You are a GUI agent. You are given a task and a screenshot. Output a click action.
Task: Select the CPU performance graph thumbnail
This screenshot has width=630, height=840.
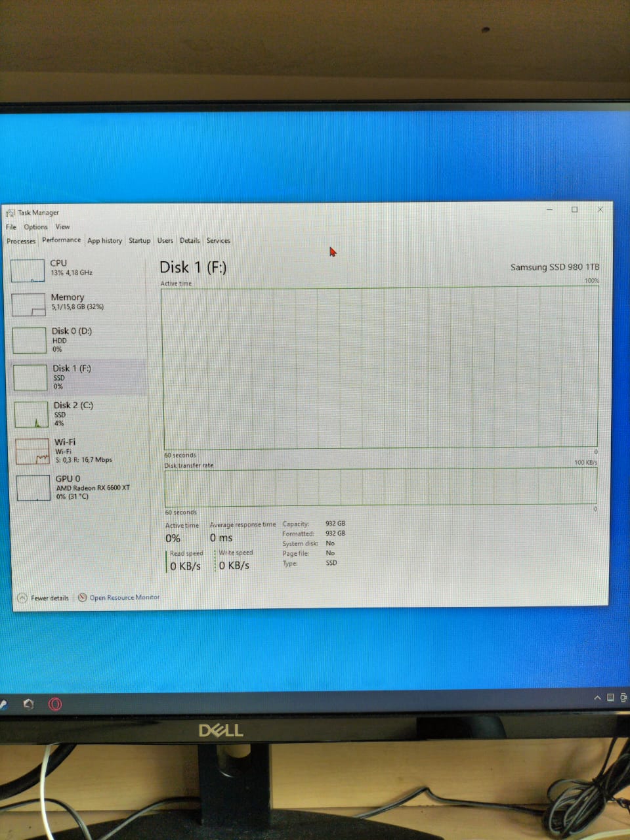28,270
